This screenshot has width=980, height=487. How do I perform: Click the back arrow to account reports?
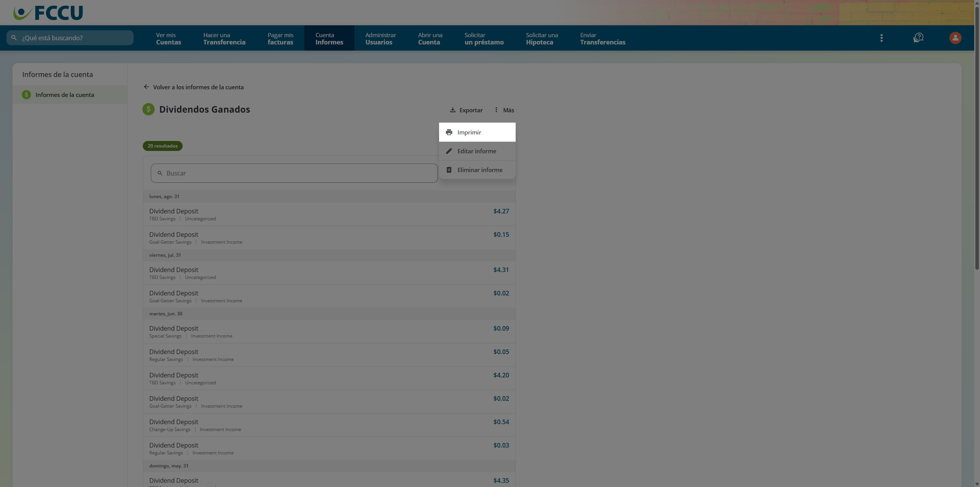click(146, 87)
